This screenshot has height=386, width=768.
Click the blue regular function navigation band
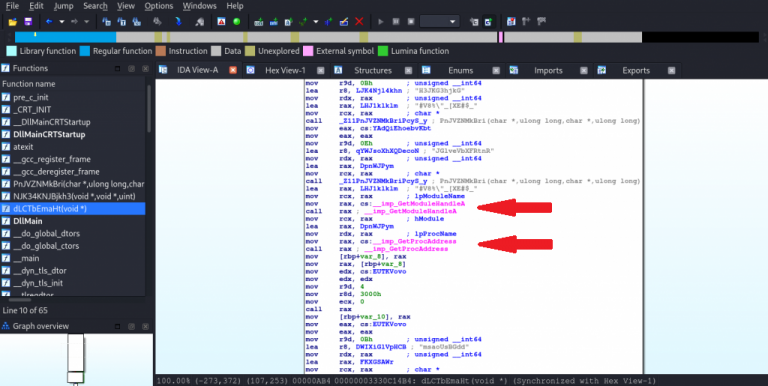[x=66, y=37]
